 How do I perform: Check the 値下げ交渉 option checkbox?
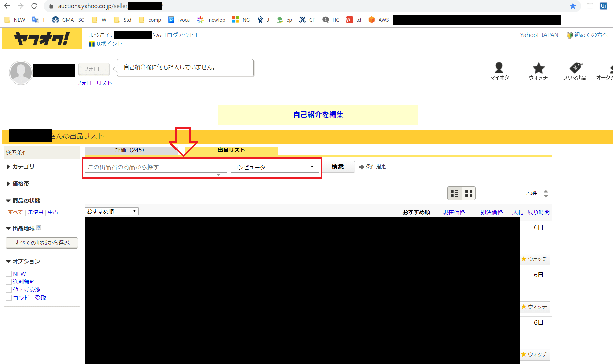click(x=9, y=290)
